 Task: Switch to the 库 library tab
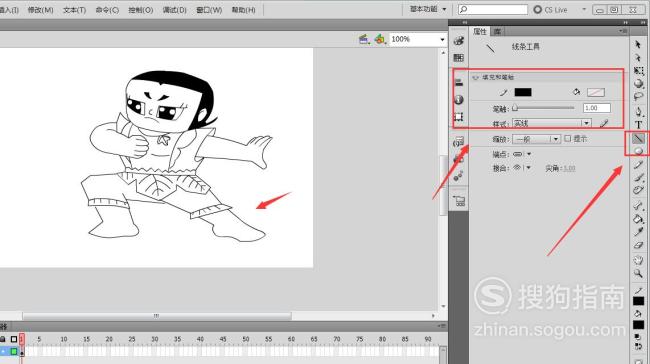(x=497, y=32)
